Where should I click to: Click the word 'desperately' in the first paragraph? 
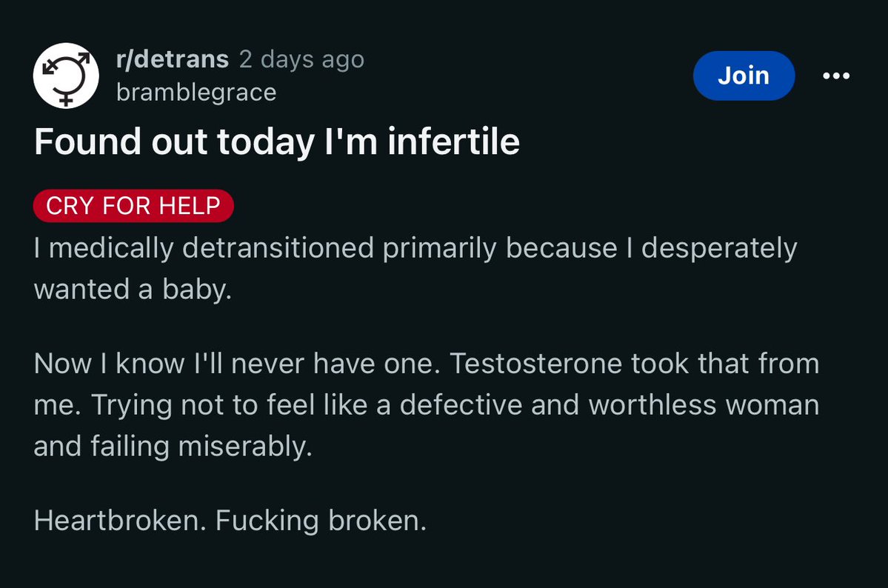718,248
